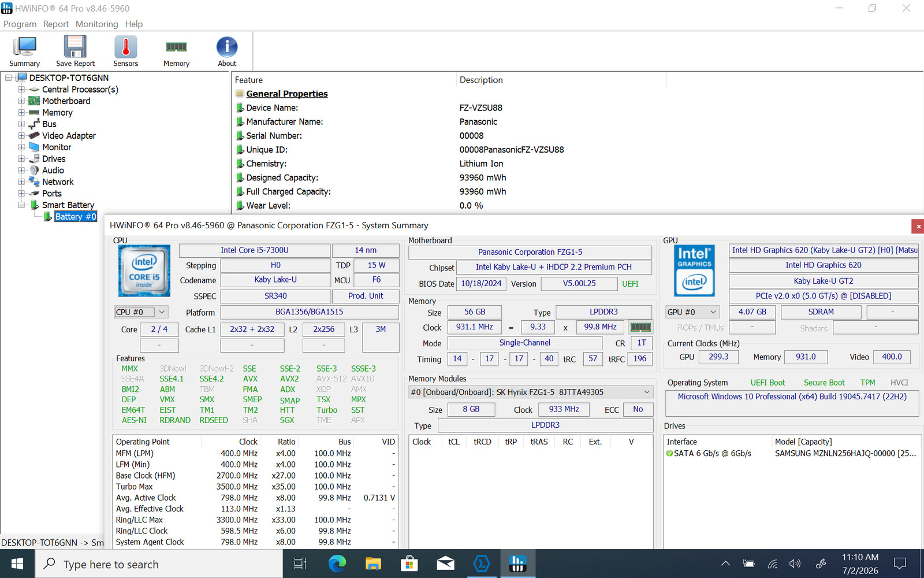The image size is (924, 578).
Task: Open Task View on the taskbar
Action: pyautogui.click(x=300, y=564)
